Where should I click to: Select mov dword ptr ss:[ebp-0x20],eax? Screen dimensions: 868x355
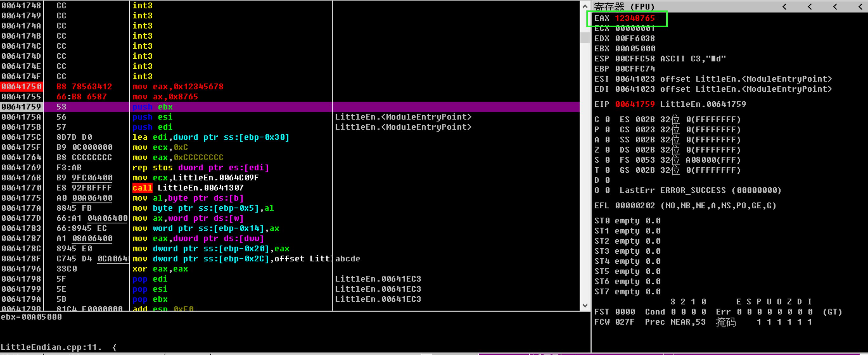point(211,248)
